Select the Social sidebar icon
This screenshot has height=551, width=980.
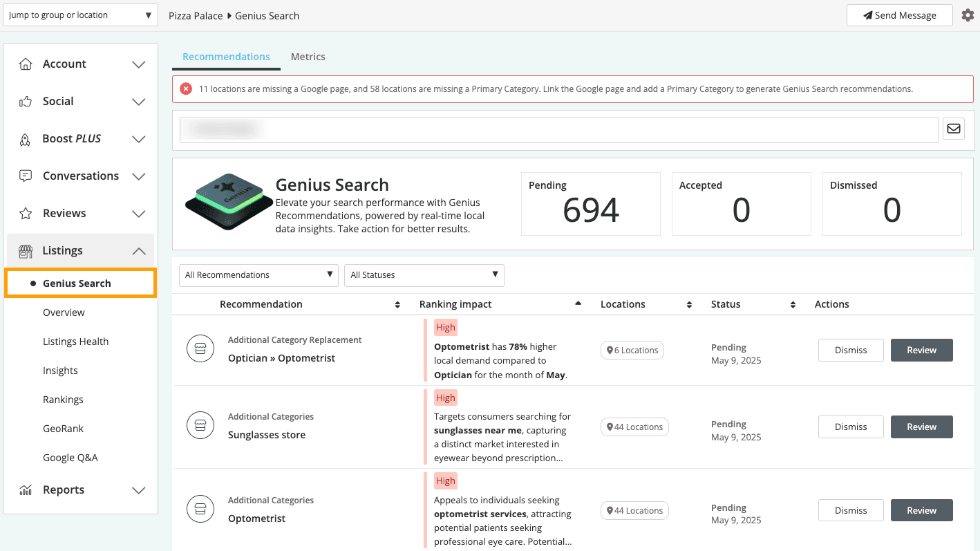pos(26,101)
